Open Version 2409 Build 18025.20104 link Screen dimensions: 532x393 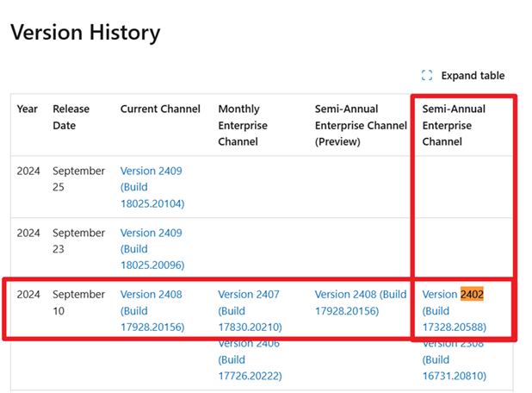(x=152, y=187)
